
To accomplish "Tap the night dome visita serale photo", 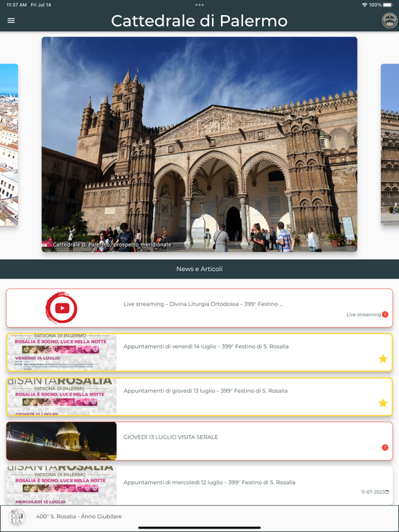I will pos(62,441).
